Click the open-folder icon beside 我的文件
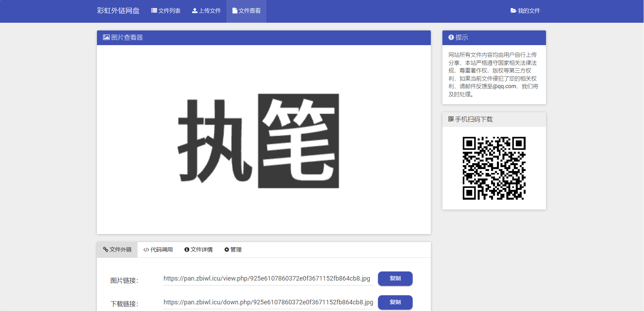 point(513,10)
